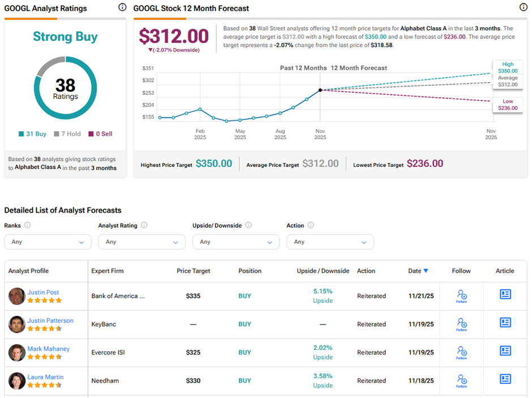Image resolution: width=532 pixels, height=398 pixels.
Task: Click the info icon at top right of the forecast panel
Action: pos(523,7)
